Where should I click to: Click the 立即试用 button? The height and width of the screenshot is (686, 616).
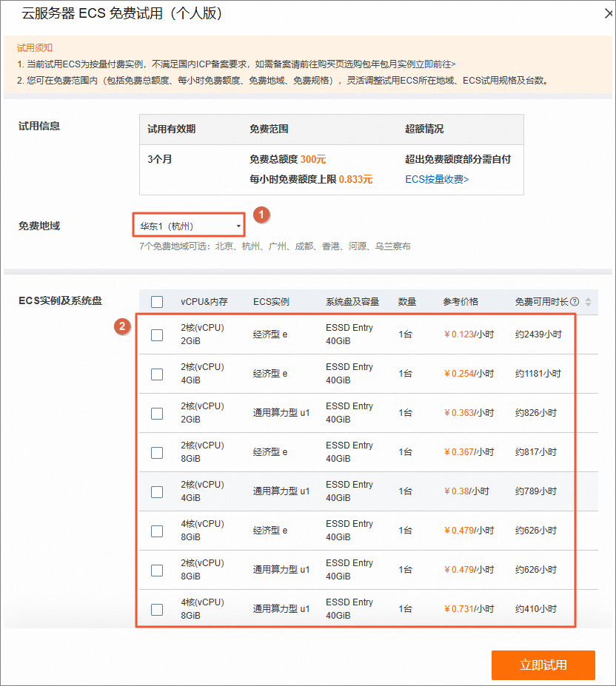(x=543, y=665)
